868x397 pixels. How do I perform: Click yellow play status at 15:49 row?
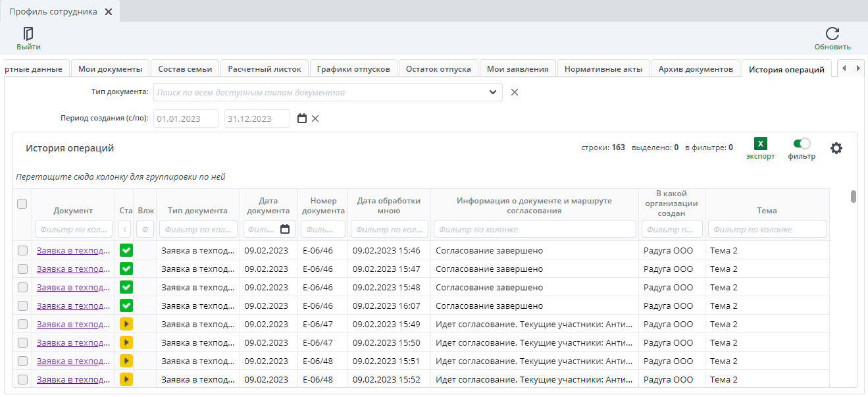(126, 324)
